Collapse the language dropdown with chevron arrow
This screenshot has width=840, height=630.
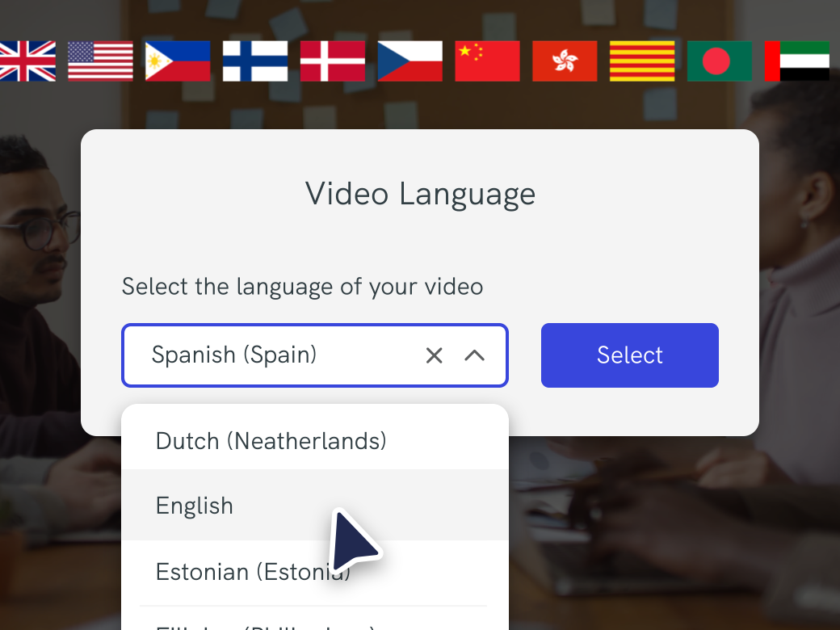(x=475, y=355)
